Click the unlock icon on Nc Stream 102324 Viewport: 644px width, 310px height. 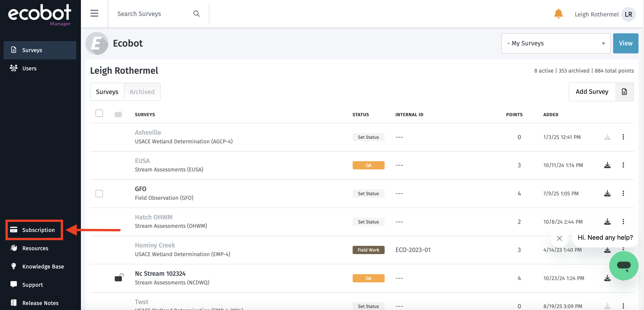(x=119, y=278)
